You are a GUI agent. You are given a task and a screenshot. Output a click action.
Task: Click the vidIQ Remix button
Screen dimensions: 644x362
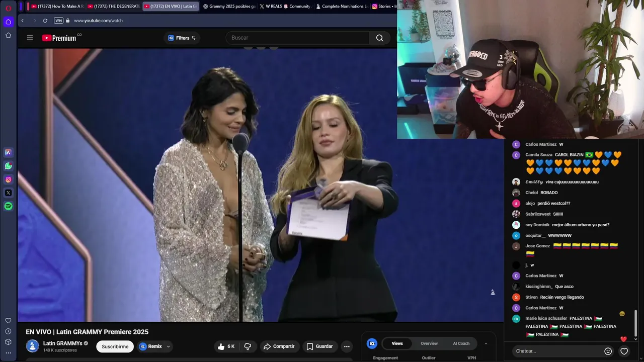point(151,346)
